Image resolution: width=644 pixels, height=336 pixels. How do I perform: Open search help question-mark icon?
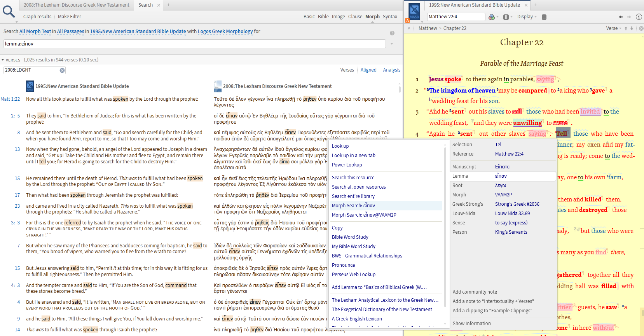392,33
